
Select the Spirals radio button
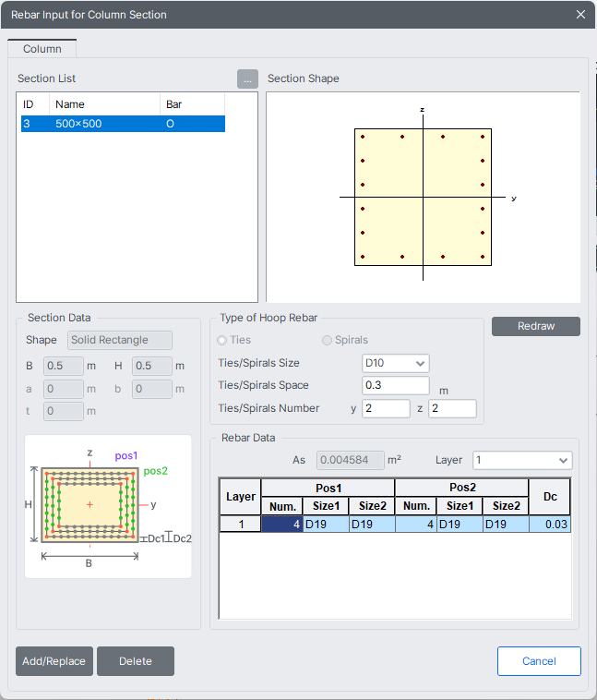(327, 340)
